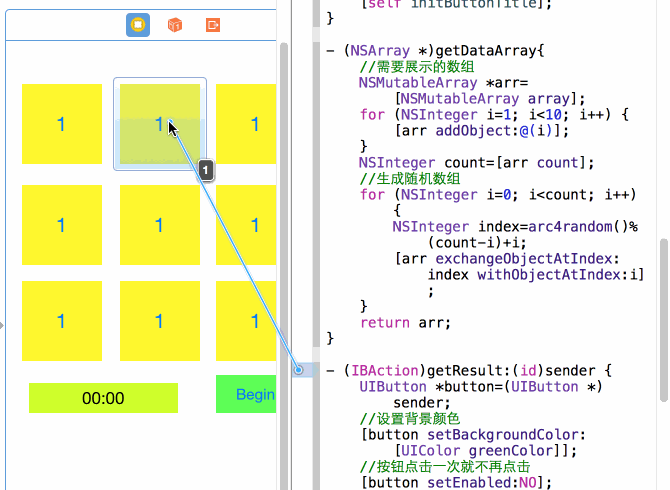Select the middle-left yellow button
This screenshot has height=490, width=670.
(x=61, y=225)
